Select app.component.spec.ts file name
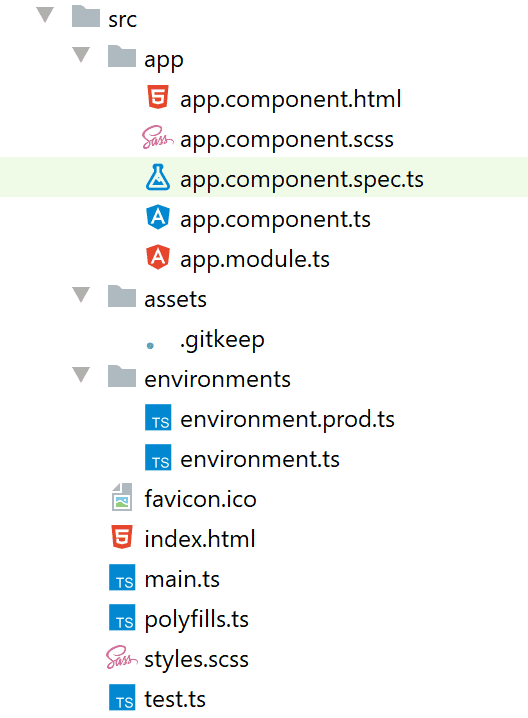The height and width of the screenshot is (718, 528). 302,179
